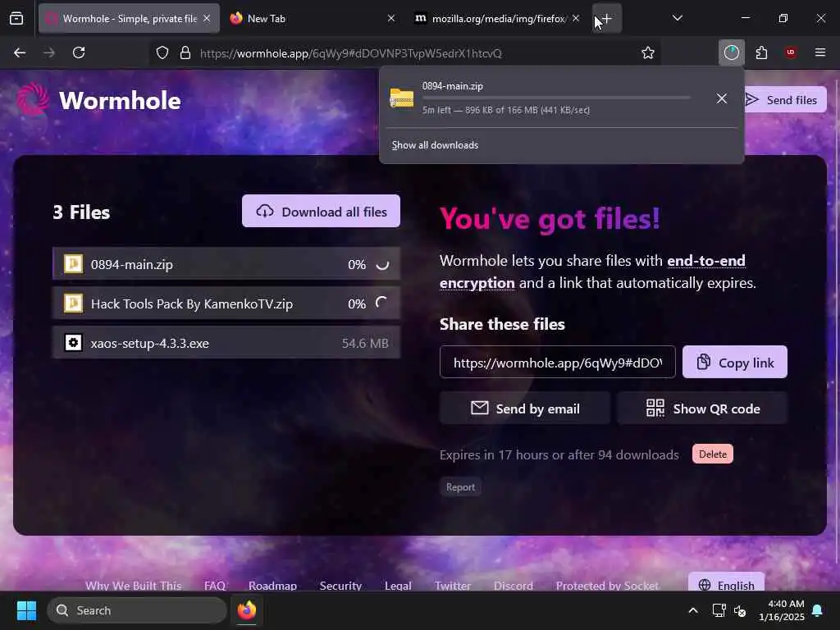Open the English language selector
Screen dimensions: 840x630
[x=727, y=583]
